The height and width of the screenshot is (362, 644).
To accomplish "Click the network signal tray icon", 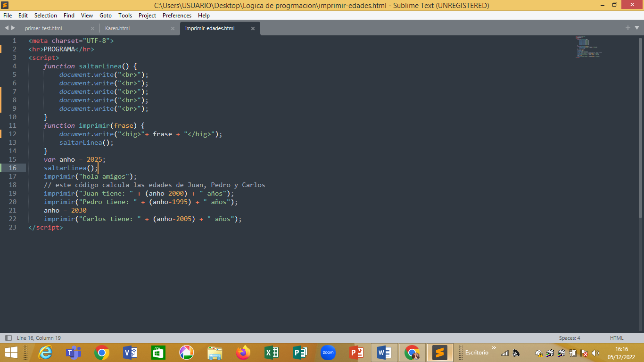I will pyautogui.click(x=505, y=353).
